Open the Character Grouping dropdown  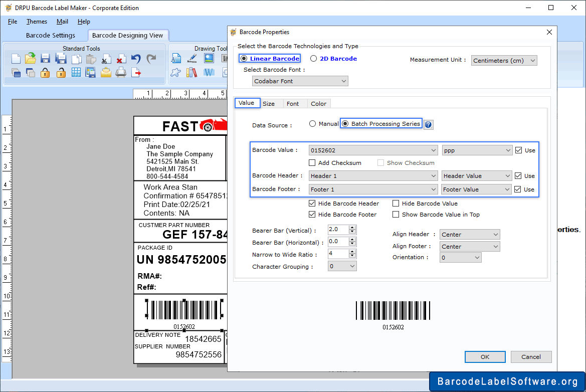tap(342, 266)
